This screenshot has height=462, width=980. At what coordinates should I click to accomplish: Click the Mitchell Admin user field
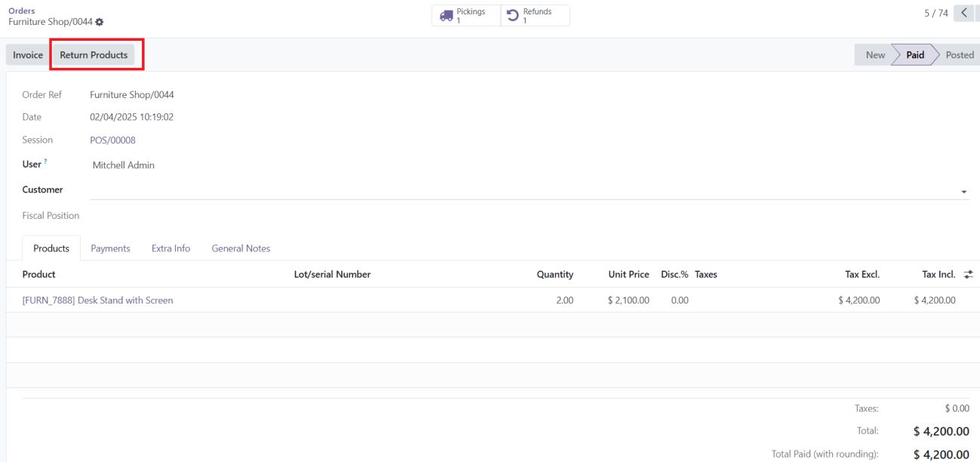point(123,165)
